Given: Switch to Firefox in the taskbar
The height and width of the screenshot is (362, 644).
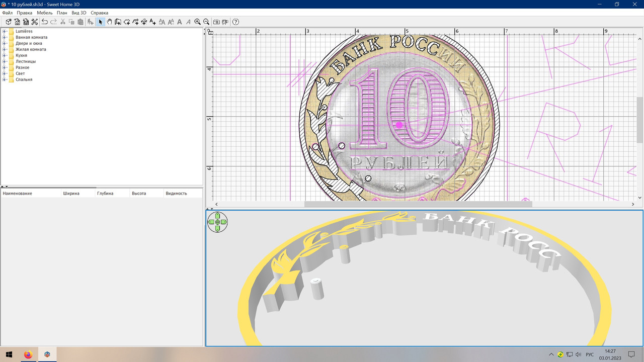Looking at the screenshot, I should click(28, 354).
